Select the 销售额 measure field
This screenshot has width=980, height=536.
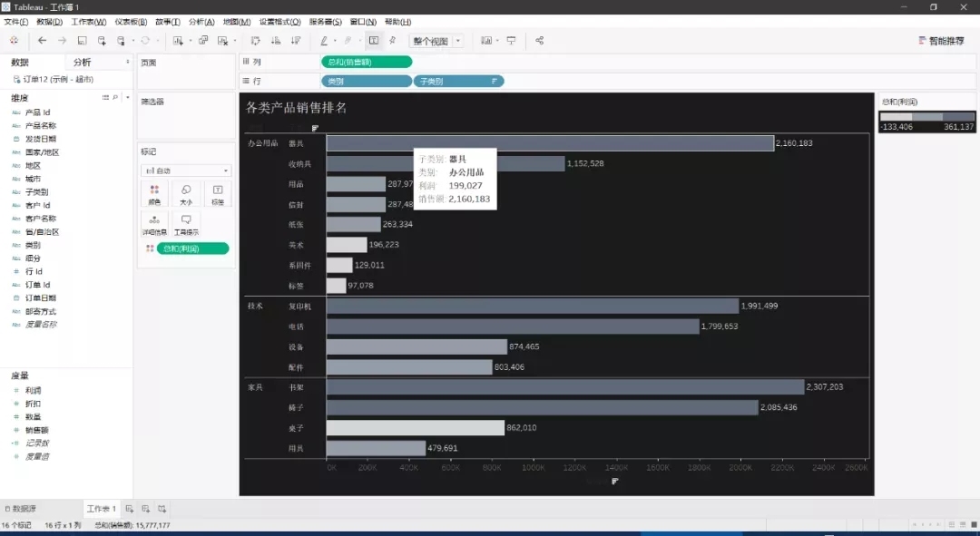click(x=37, y=431)
